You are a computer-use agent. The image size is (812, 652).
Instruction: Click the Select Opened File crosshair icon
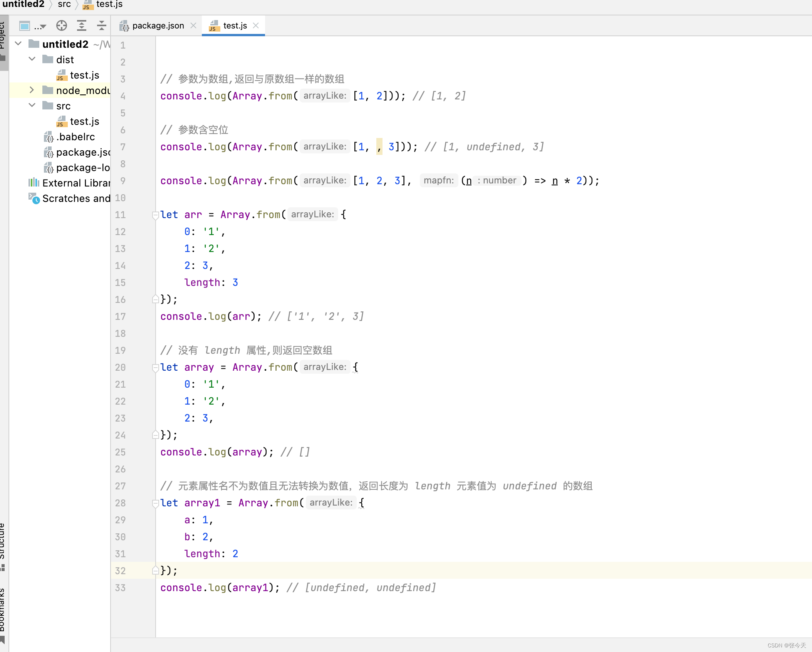coord(61,26)
